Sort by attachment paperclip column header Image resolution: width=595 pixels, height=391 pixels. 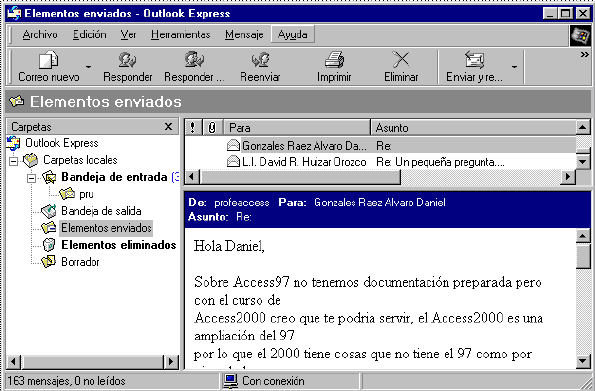coord(212,128)
